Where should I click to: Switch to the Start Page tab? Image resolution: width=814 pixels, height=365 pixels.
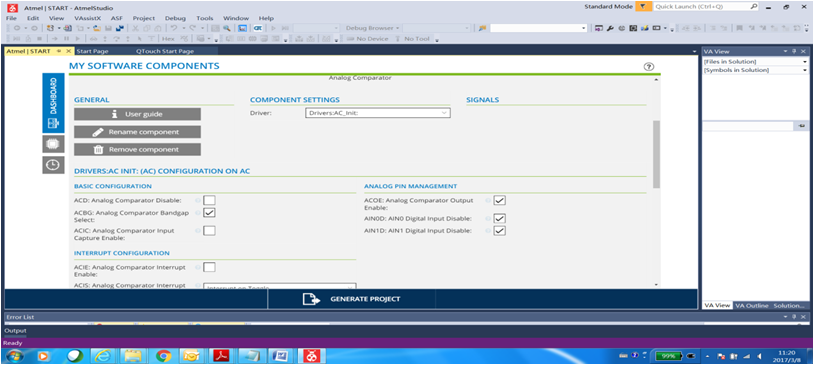point(92,51)
